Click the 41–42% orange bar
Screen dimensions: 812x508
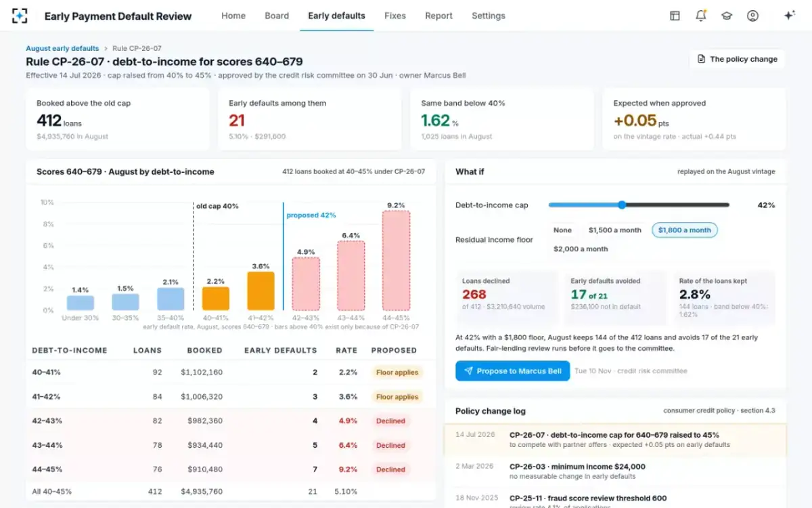coord(261,291)
